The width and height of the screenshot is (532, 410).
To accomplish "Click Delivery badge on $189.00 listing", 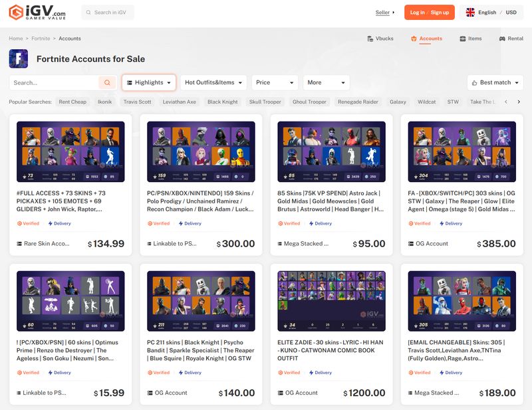I will point(451,373).
